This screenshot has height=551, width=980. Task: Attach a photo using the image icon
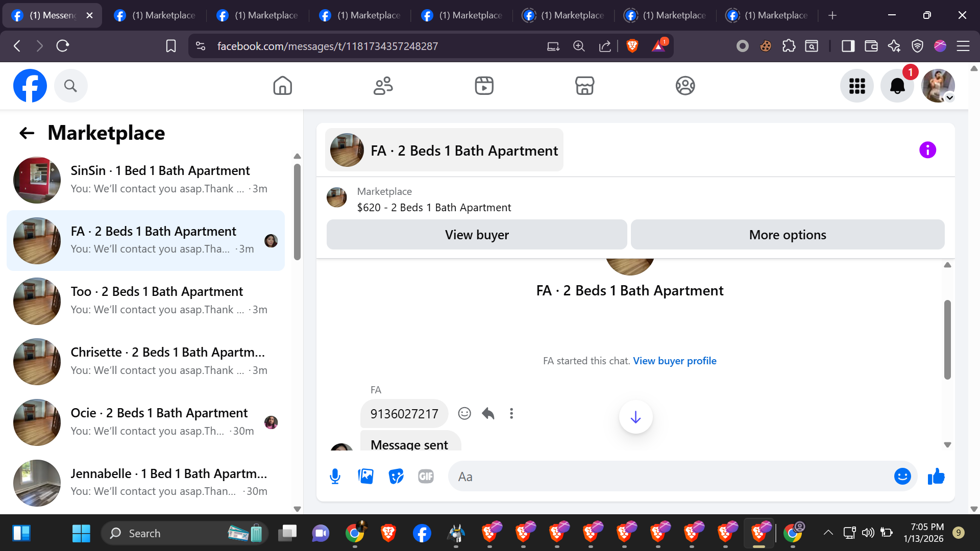[x=365, y=477]
